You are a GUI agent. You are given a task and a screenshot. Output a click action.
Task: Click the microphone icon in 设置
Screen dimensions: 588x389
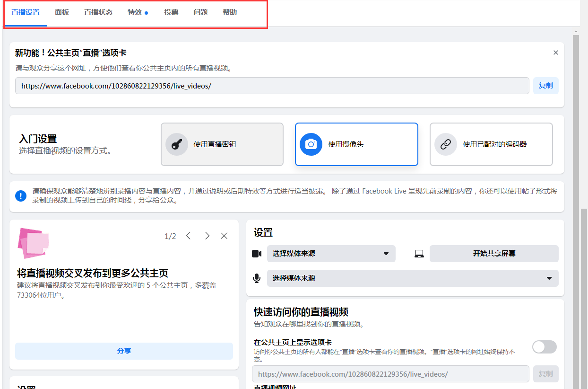[x=257, y=278]
